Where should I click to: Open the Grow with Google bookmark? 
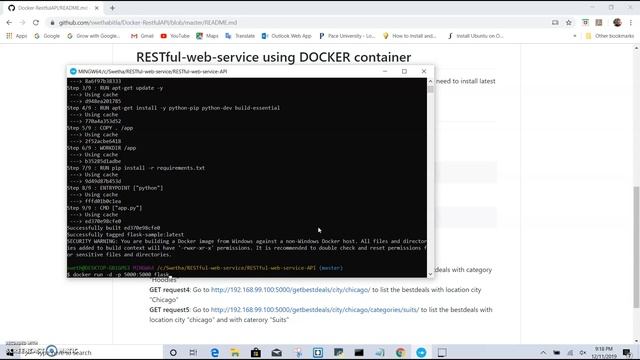point(94,36)
